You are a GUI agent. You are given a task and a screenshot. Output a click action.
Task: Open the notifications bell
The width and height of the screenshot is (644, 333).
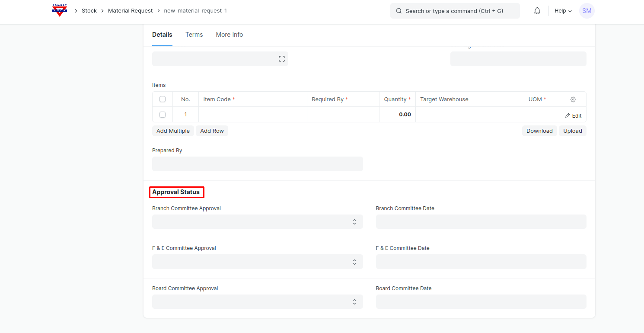coord(537,11)
